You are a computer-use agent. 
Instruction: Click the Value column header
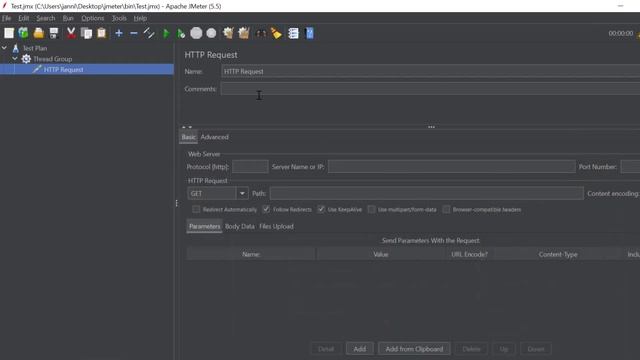pos(380,254)
